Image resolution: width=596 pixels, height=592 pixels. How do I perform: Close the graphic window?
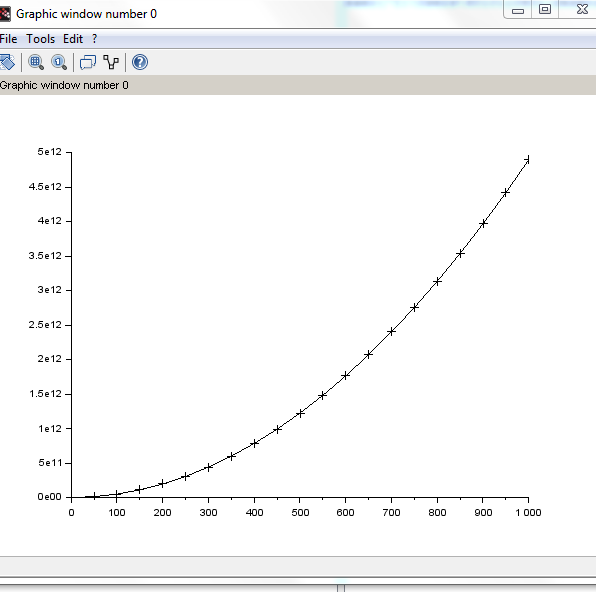(582, 9)
